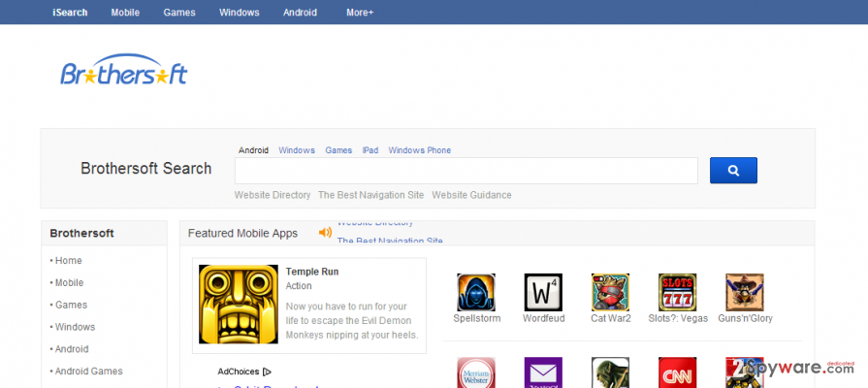The height and width of the screenshot is (388, 868).
Task: Click the Cat War2 label
Action: 611,318
